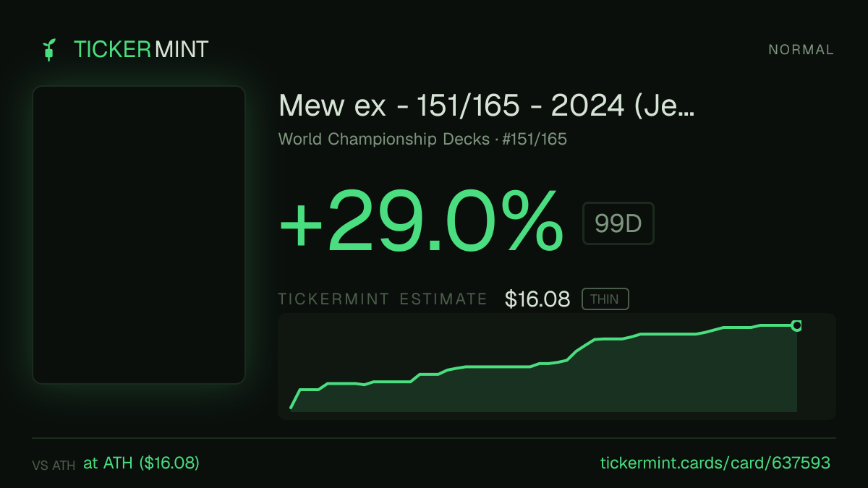The width and height of the screenshot is (868, 488).
Task: Select the NORMAL variant label
Action: [801, 50]
